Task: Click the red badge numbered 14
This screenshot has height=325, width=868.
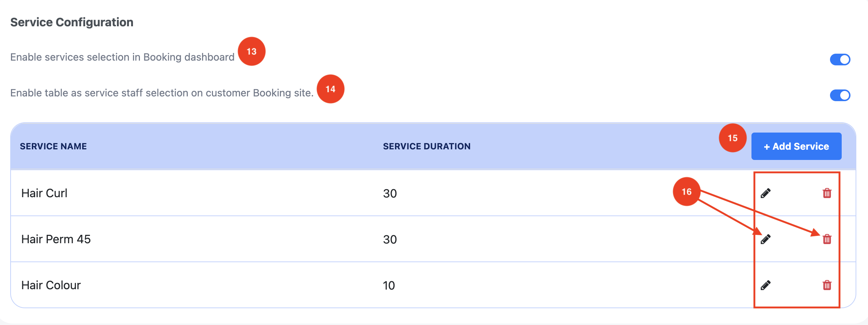Action: pos(331,89)
